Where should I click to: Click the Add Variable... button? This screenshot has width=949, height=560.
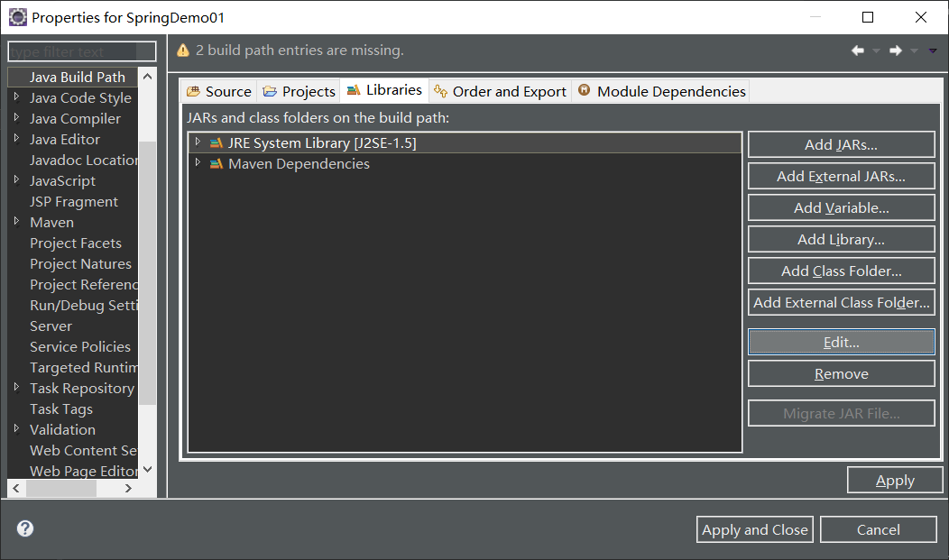pyautogui.click(x=842, y=207)
